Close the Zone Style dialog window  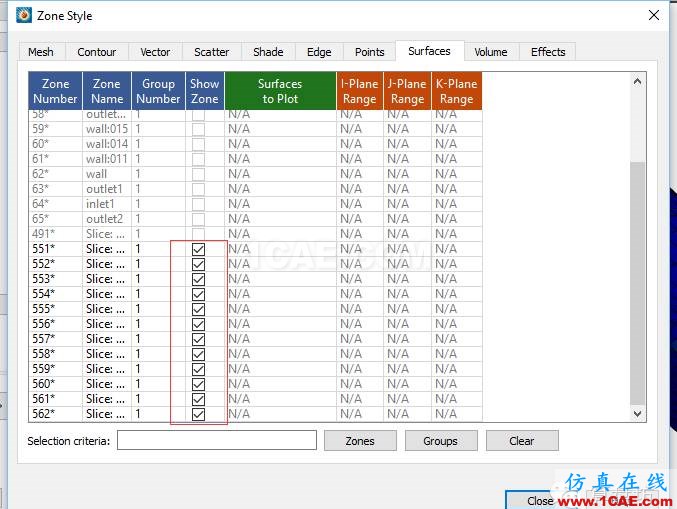click(654, 15)
